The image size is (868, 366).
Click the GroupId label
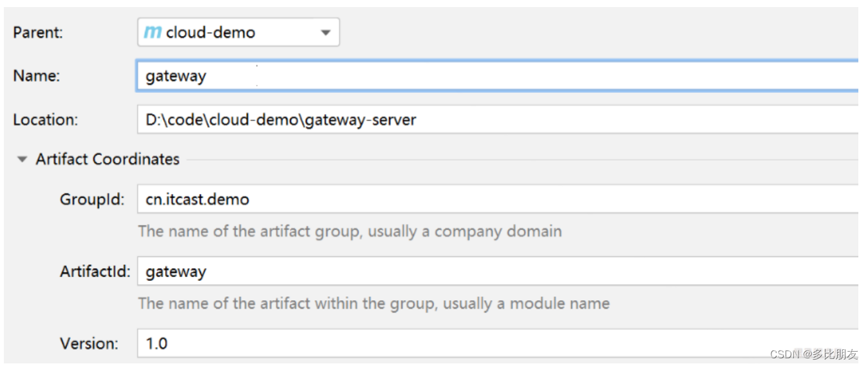coord(91,200)
